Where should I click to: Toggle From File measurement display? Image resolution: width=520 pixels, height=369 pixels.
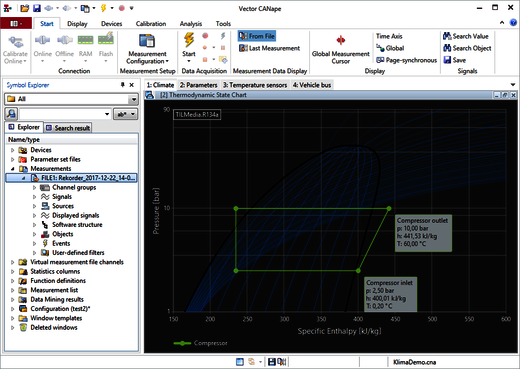click(x=257, y=36)
